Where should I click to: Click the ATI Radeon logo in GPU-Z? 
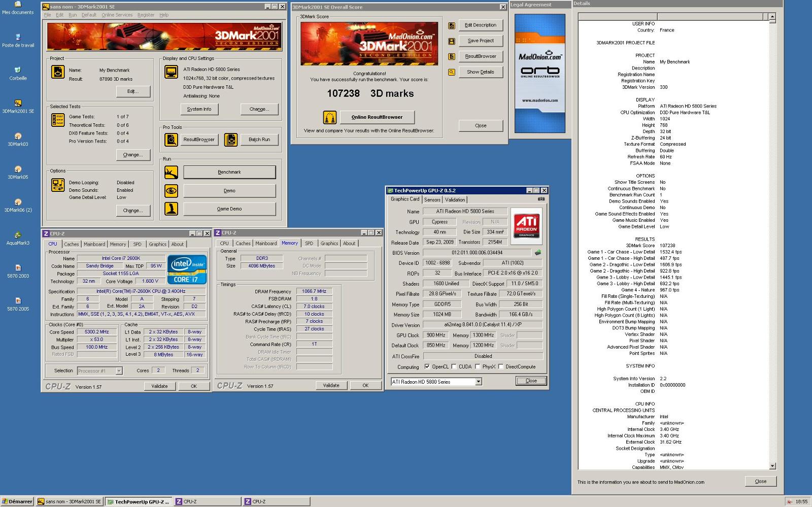coord(526,226)
